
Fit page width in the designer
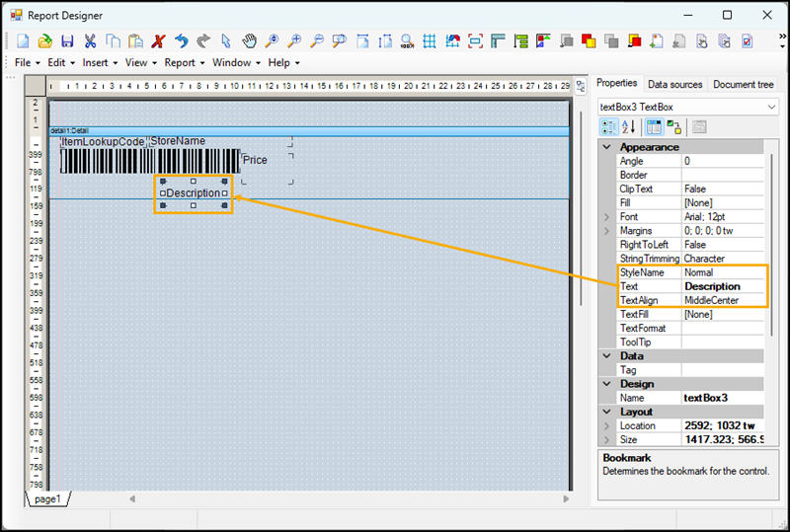pyautogui.click(x=362, y=40)
